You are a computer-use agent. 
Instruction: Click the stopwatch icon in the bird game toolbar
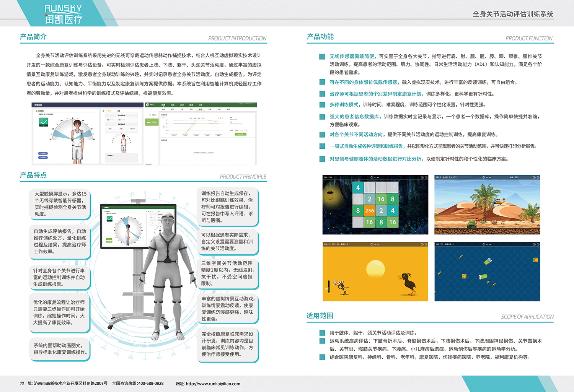point(371,244)
